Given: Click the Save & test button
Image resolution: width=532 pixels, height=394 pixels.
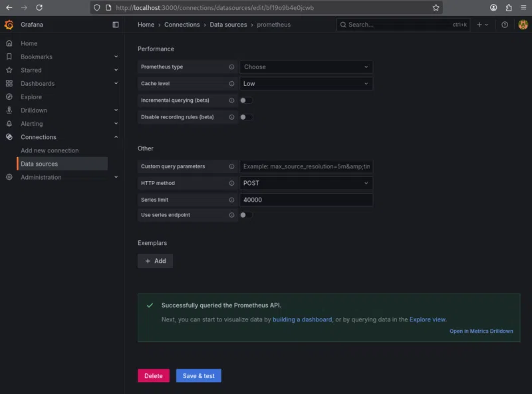Looking at the screenshot, I should tap(198, 376).
